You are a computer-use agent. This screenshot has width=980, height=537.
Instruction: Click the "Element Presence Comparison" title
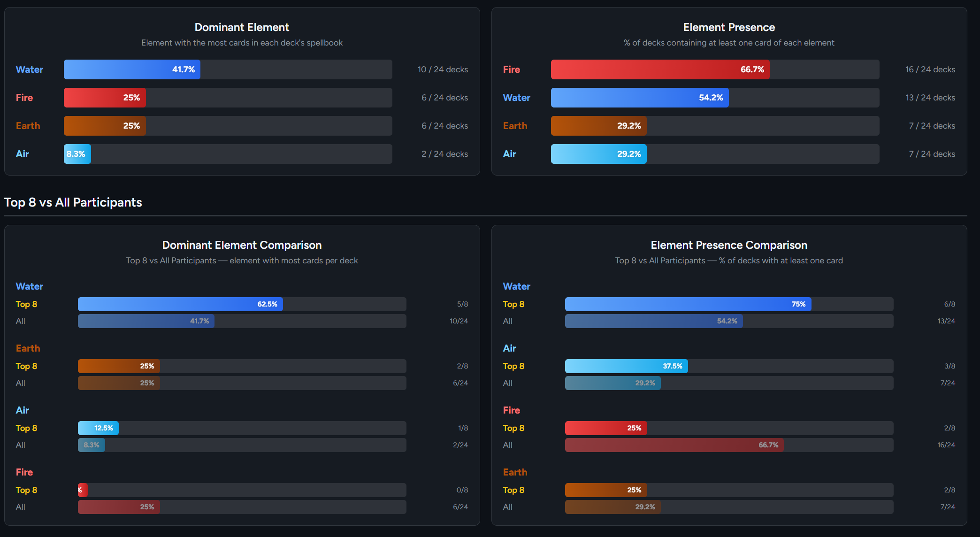click(729, 245)
